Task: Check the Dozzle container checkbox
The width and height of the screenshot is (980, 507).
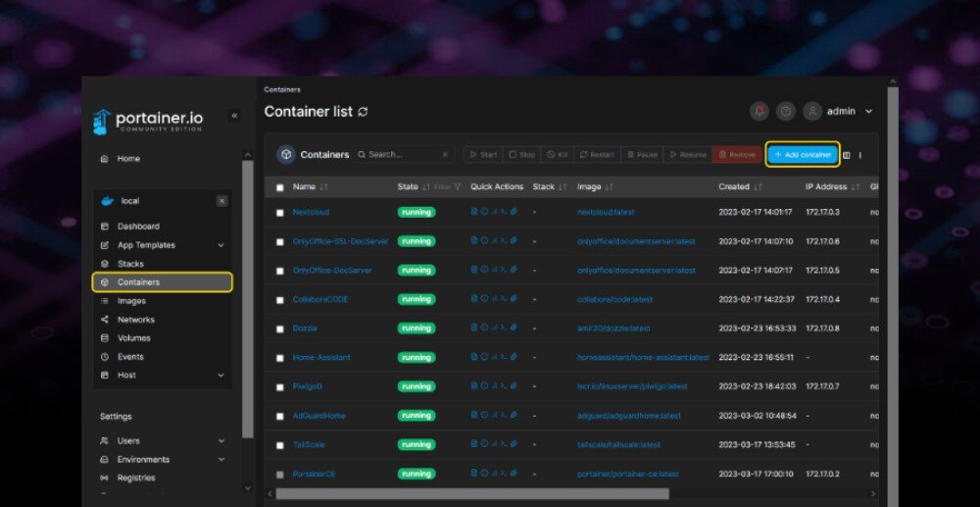Action: (280, 329)
